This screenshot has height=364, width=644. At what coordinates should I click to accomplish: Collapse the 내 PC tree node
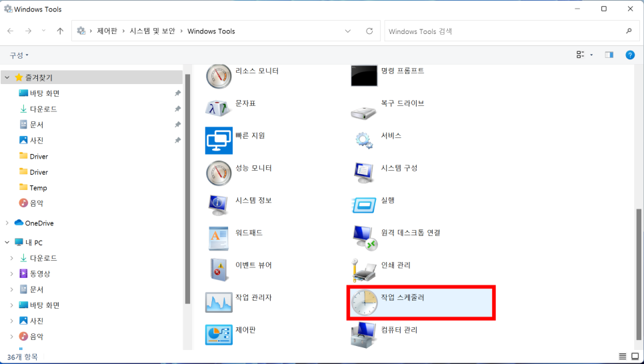coord(7,243)
